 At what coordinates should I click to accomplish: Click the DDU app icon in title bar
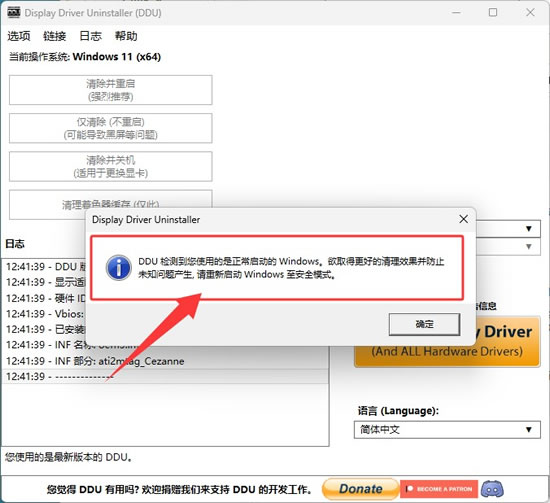pos(14,13)
